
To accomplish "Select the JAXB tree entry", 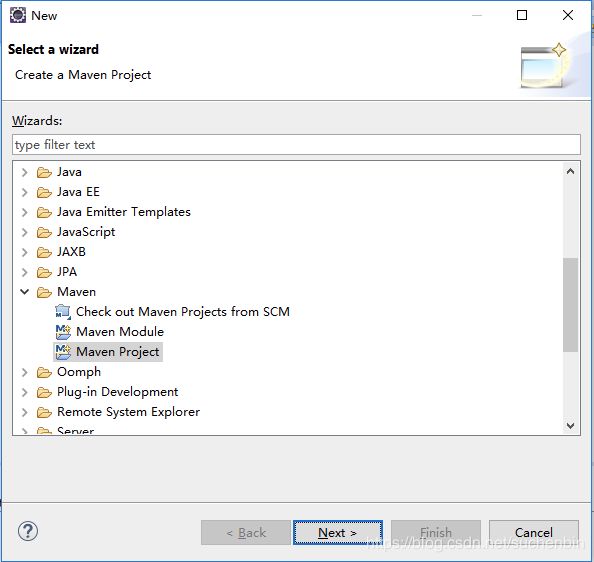I will pos(71,252).
